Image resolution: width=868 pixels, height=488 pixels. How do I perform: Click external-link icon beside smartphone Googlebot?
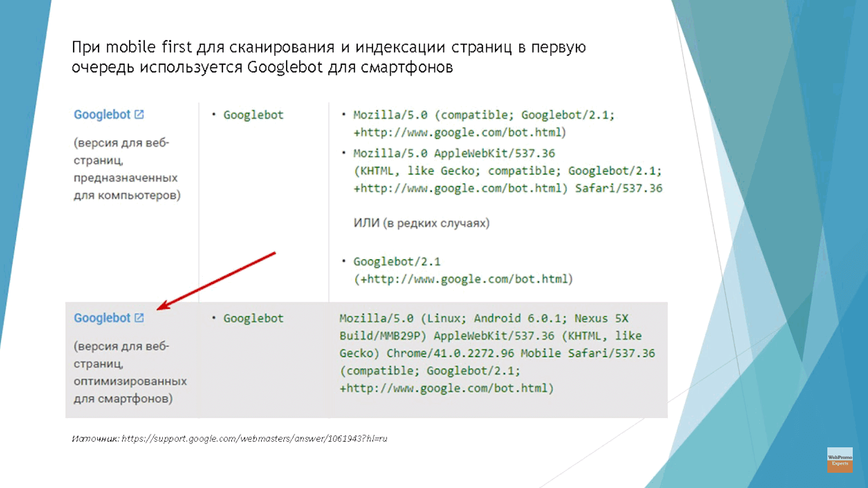click(139, 318)
